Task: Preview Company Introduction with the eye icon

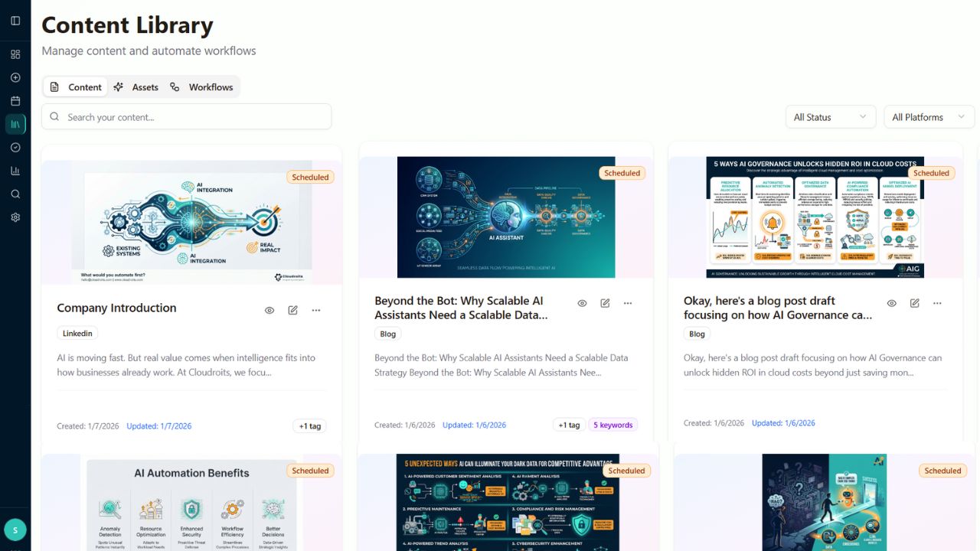Action: tap(269, 310)
